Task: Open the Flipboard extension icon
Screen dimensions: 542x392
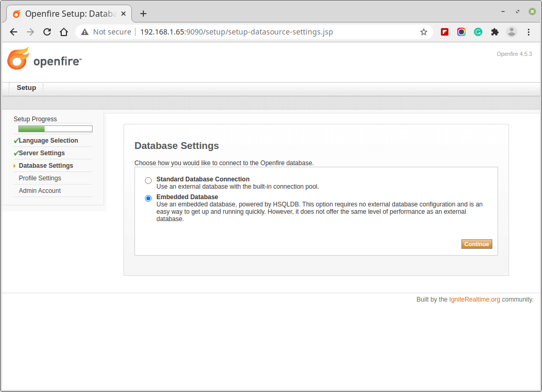Action: point(445,32)
